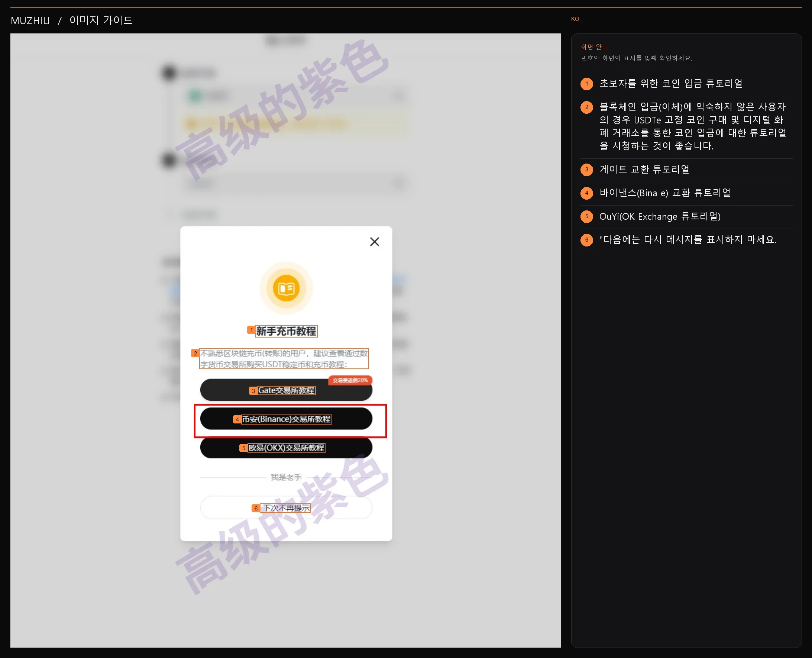Screen dimensions: 812x658
Task: Select guide item 2 블록체인 입금 description
Action: (x=686, y=127)
